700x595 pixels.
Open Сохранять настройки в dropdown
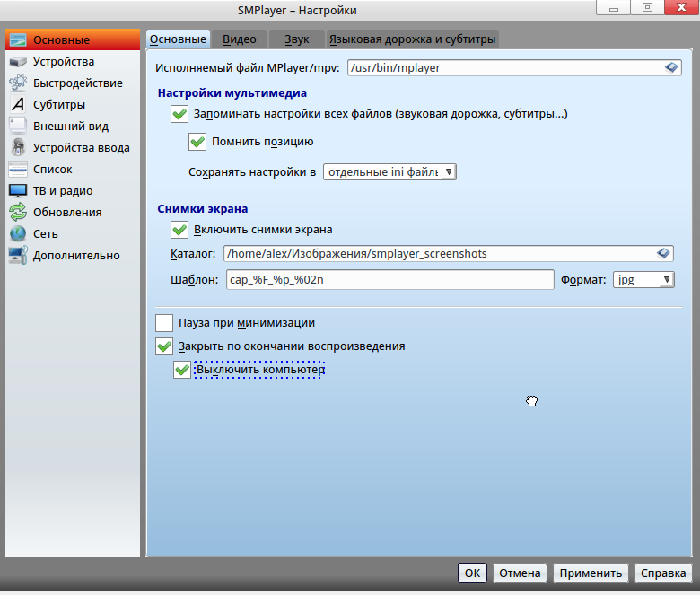pyautogui.click(x=389, y=171)
